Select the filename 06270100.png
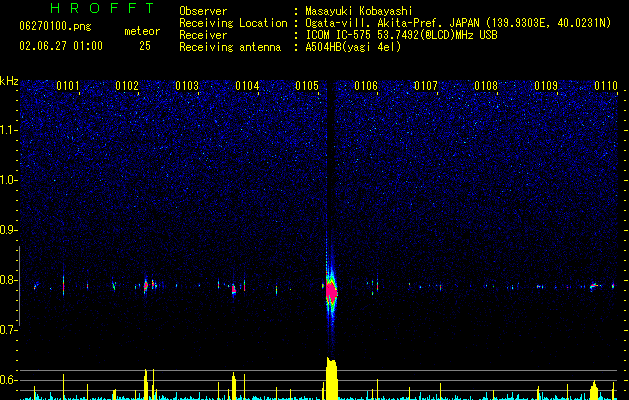The height and width of the screenshot is (400, 629). [55, 27]
